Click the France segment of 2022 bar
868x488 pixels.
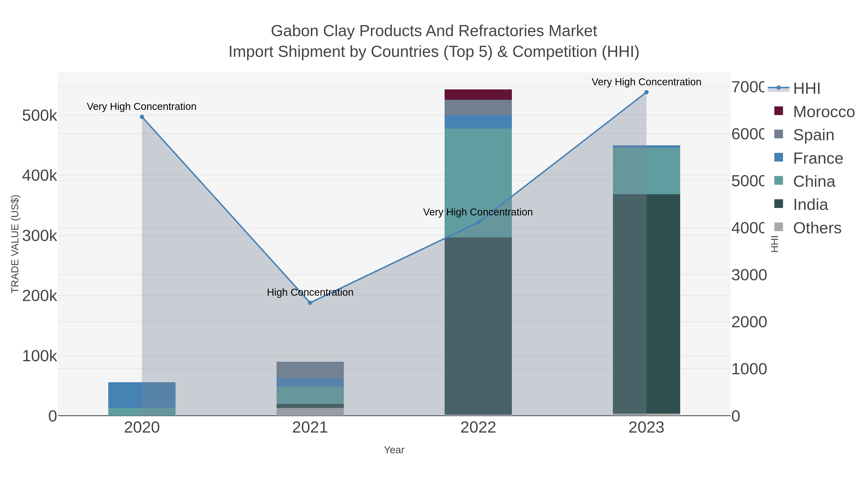click(x=478, y=122)
